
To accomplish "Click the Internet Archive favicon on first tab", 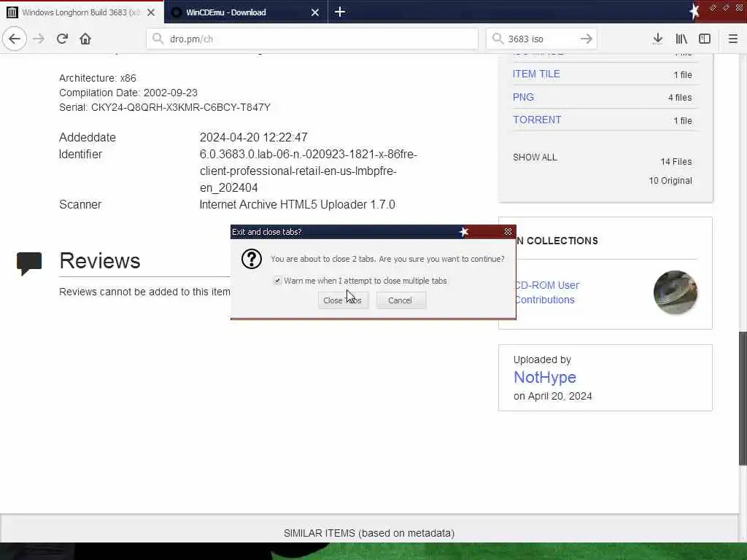I will coord(12,12).
